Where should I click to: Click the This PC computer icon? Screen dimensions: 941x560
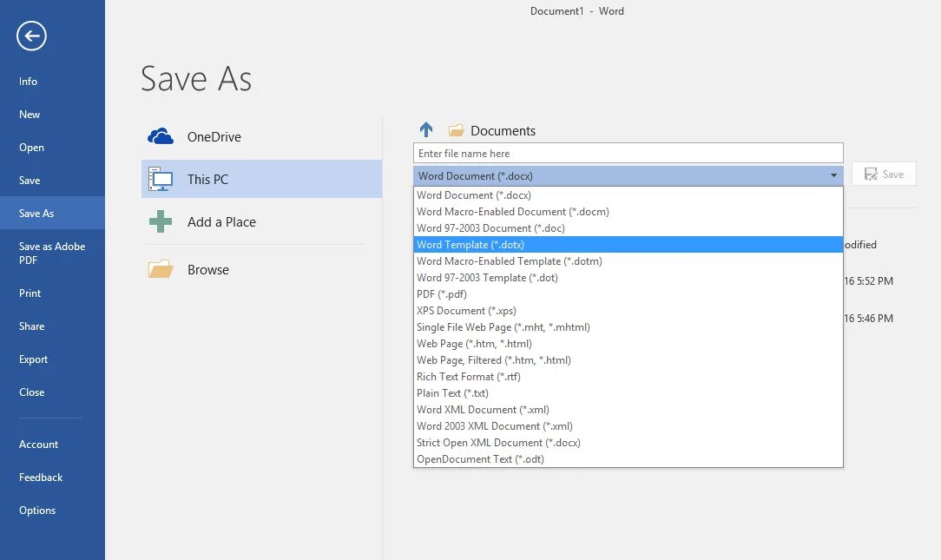[x=161, y=180]
